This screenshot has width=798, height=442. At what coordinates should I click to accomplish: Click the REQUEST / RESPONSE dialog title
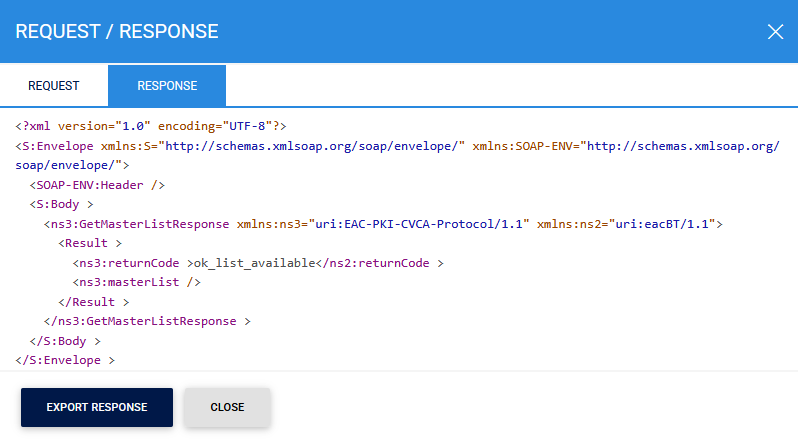pyautogui.click(x=117, y=32)
